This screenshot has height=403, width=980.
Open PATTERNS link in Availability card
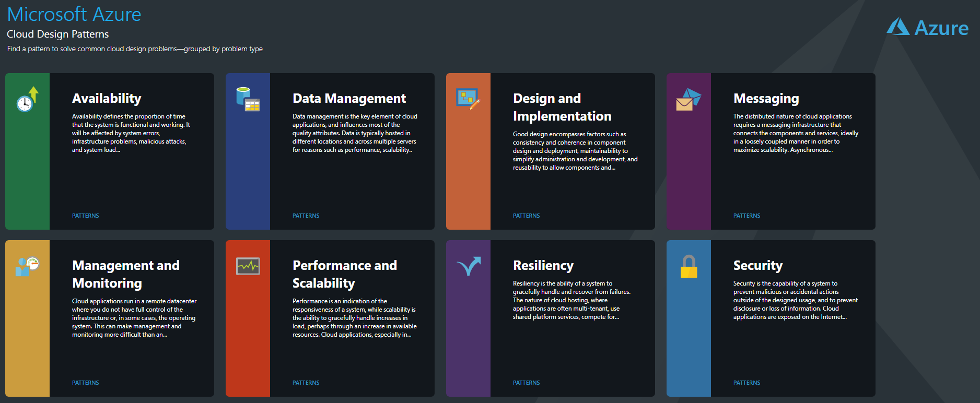click(x=86, y=216)
